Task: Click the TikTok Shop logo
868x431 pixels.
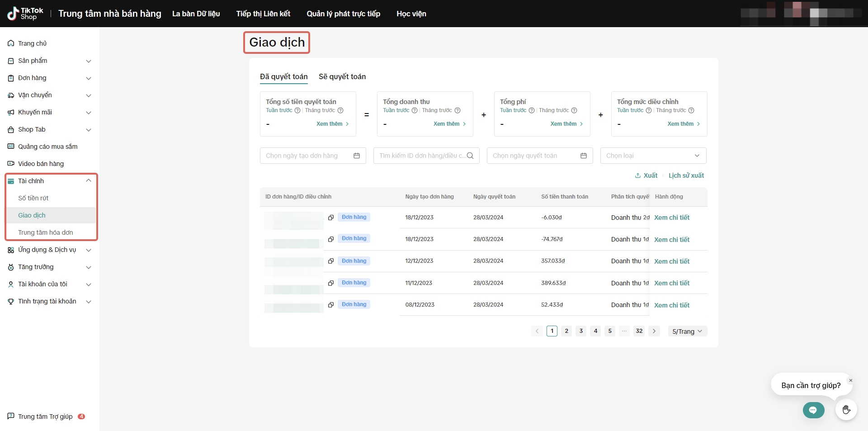Action: coord(25,14)
